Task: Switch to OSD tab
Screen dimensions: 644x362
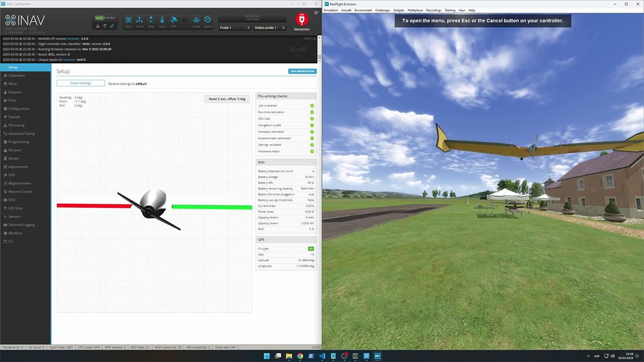Action: pyautogui.click(x=25, y=200)
